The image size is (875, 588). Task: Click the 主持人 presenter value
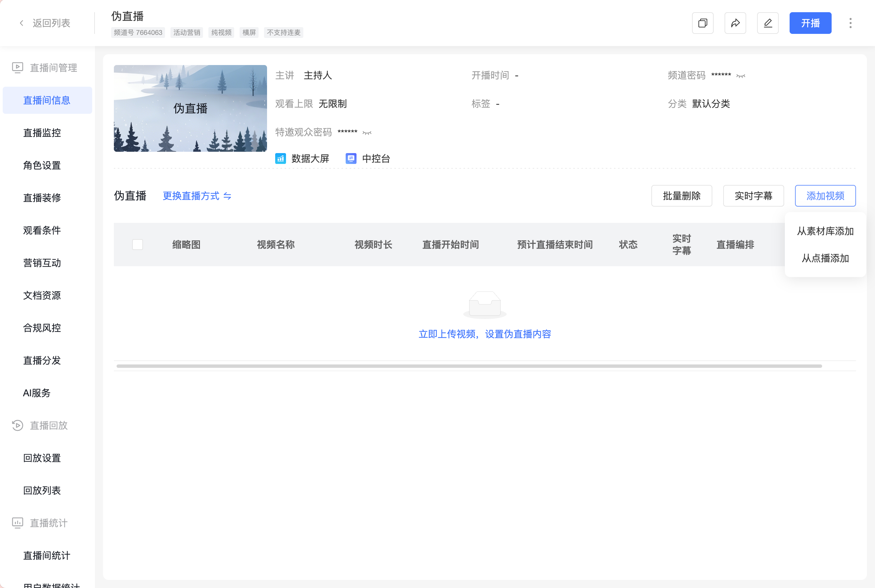pyautogui.click(x=318, y=76)
